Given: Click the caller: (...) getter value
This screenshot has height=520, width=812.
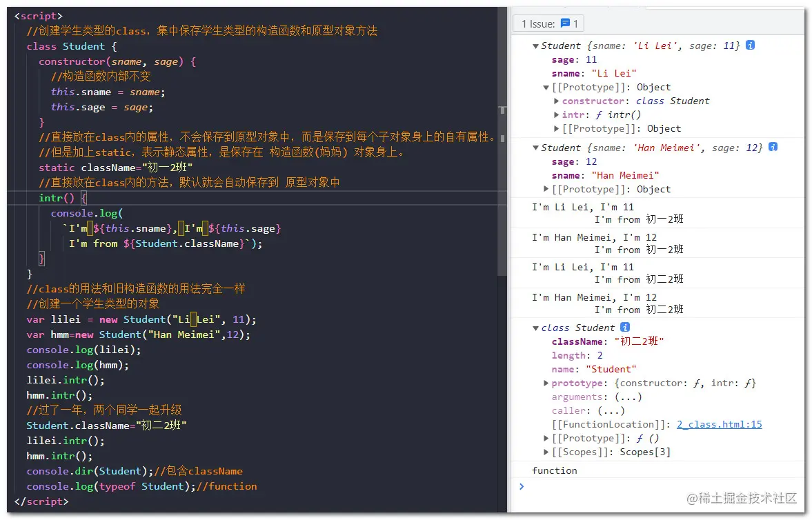Looking at the screenshot, I should [x=611, y=411].
